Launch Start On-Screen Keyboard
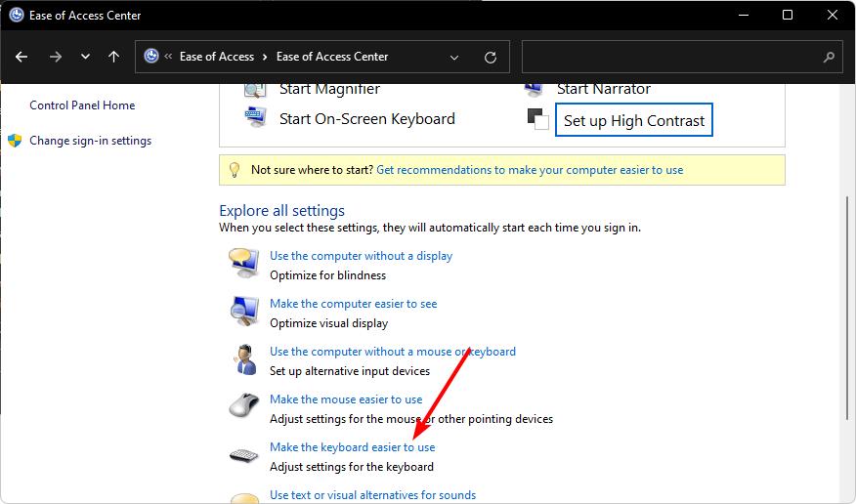 pos(366,119)
